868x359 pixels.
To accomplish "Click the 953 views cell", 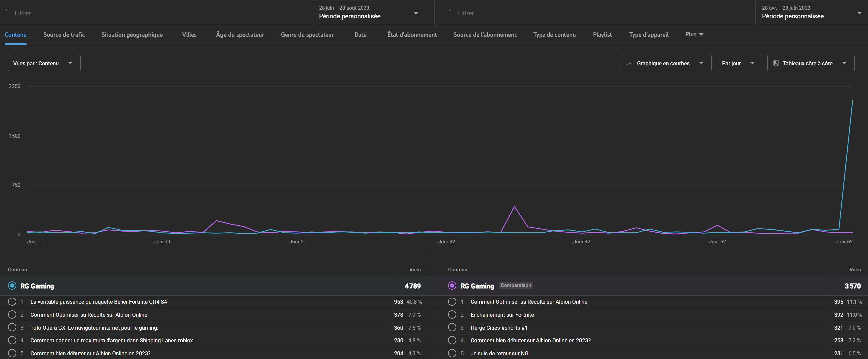I will 399,302.
